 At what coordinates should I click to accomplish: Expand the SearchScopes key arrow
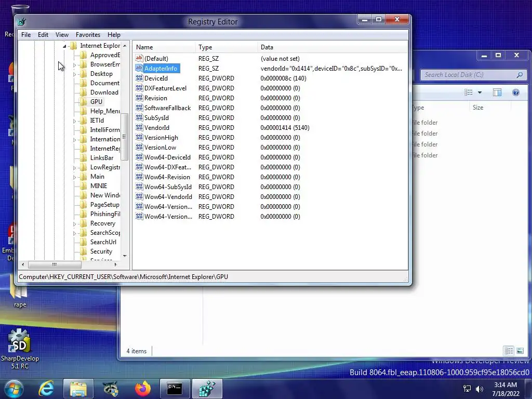[74, 233]
